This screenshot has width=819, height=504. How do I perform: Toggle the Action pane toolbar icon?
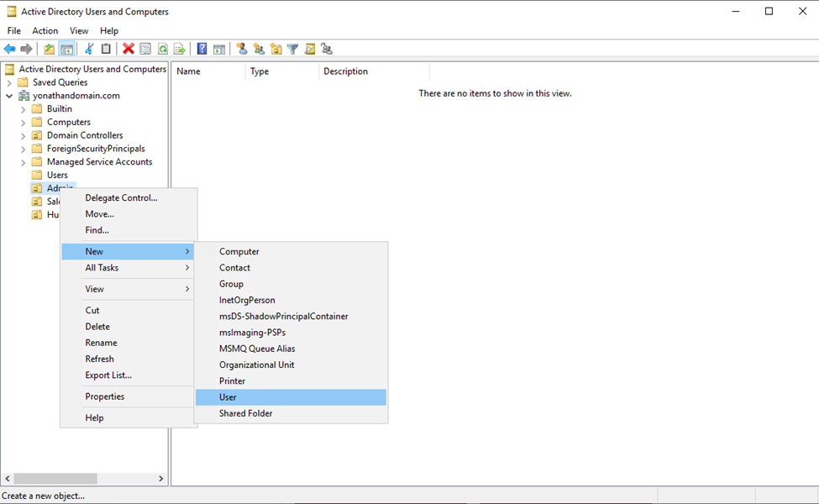(219, 49)
